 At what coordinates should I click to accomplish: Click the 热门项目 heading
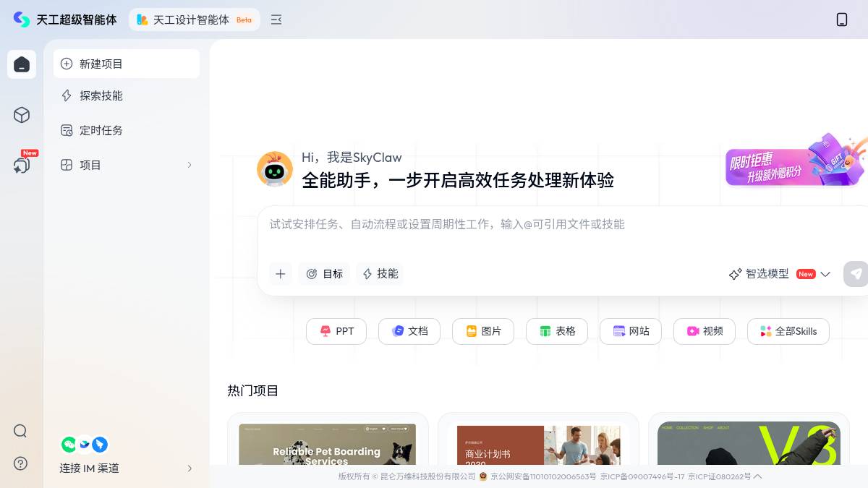(253, 390)
